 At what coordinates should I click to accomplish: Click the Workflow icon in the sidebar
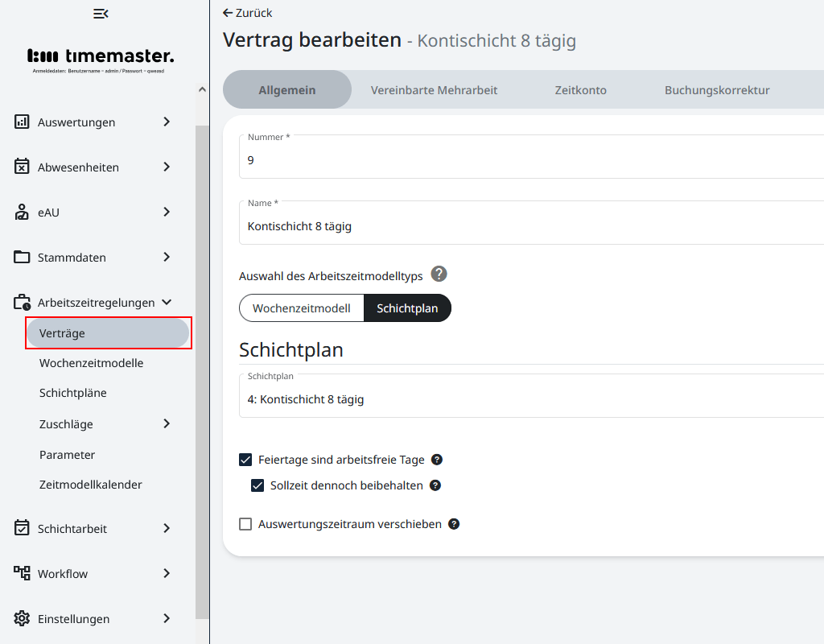[23, 574]
